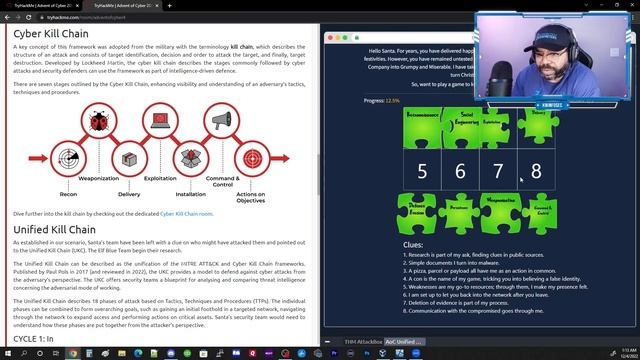Select the Exploitation puzzle piece
The width and height of the screenshot is (640, 360).
coord(495,127)
